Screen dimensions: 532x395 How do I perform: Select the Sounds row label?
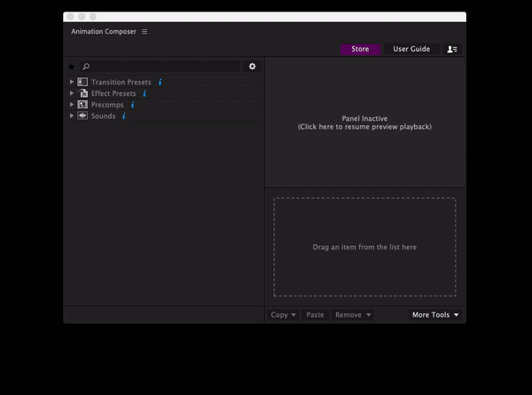[x=103, y=115]
